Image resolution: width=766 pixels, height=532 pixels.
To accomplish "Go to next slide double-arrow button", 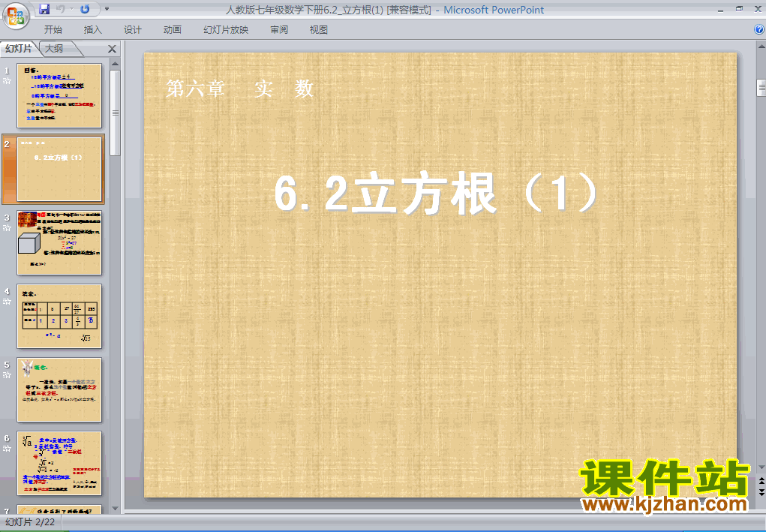I will [761, 492].
